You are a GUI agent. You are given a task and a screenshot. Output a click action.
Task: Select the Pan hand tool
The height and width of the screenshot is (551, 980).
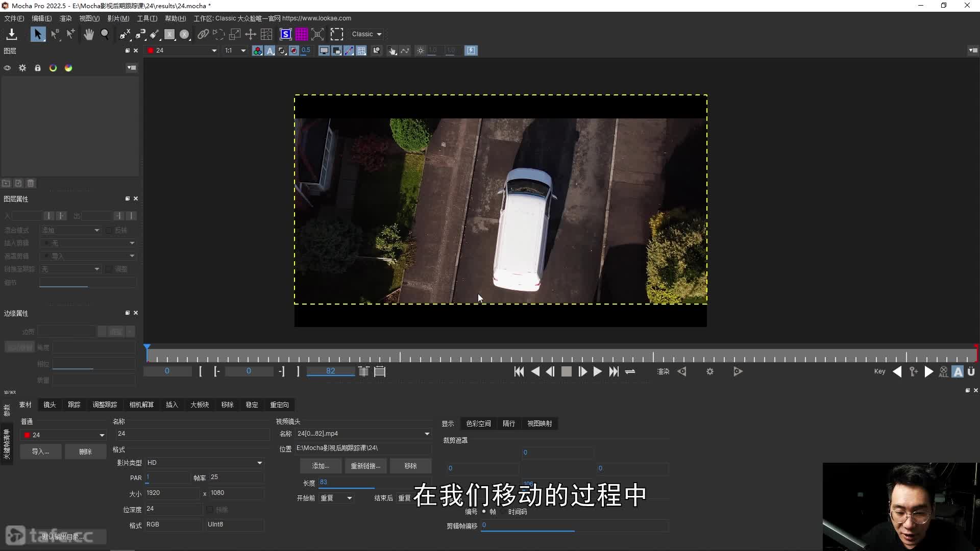point(89,34)
